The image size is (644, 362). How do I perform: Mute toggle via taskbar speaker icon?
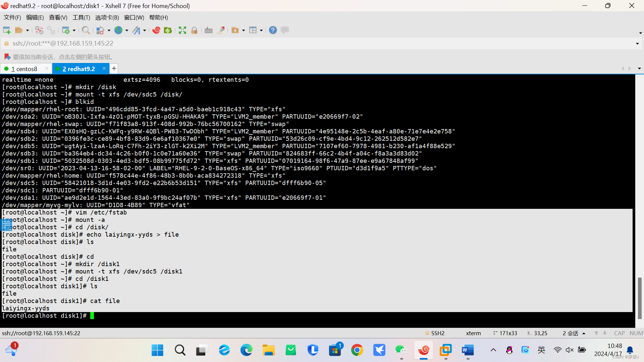(x=569, y=350)
